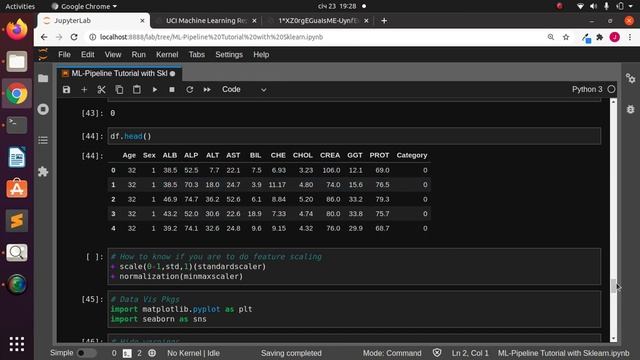Reload the page in Chrome
Image resolution: width=640 pixels, height=360 pixels.
point(74,37)
